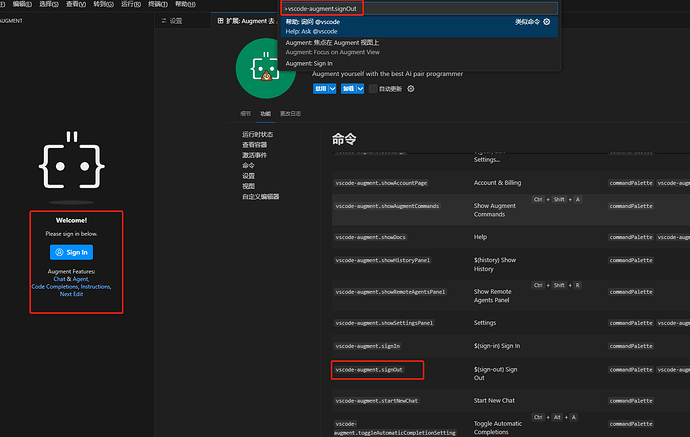Image resolution: width=690 pixels, height=437 pixels.
Task: Click the Augment robot logo in the sidebar
Action: point(72,160)
